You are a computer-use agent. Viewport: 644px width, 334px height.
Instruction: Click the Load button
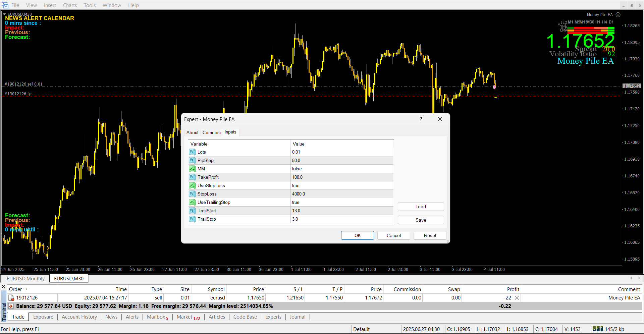coord(421,207)
